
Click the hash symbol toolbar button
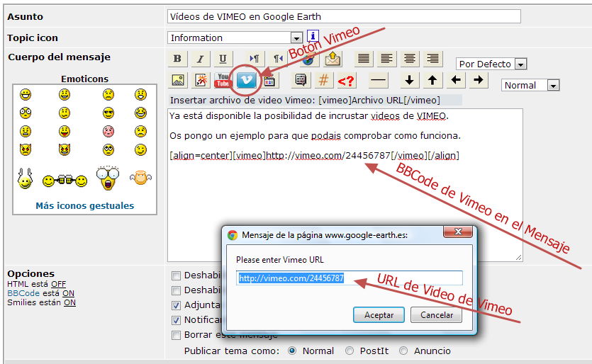click(323, 80)
